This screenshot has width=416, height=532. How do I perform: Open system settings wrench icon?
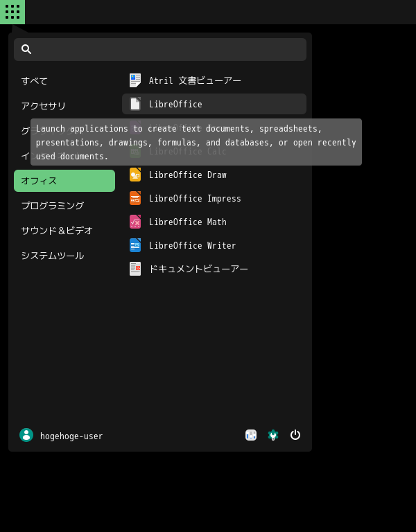click(273, 435)
